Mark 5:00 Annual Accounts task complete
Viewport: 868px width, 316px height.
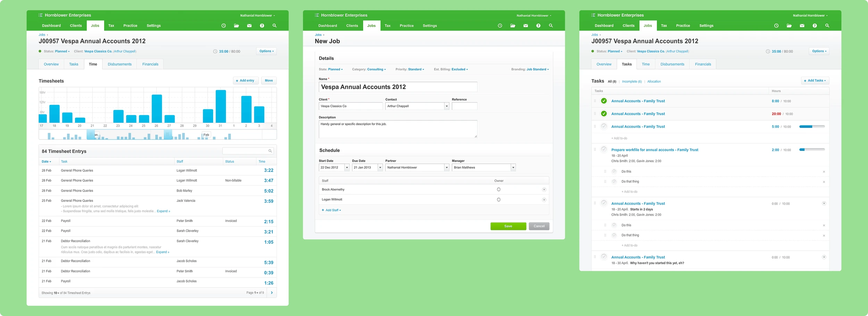click(604, 126)
